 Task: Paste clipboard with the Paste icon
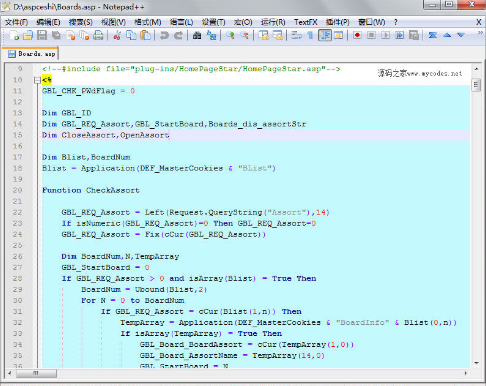(x=145, y=35)
